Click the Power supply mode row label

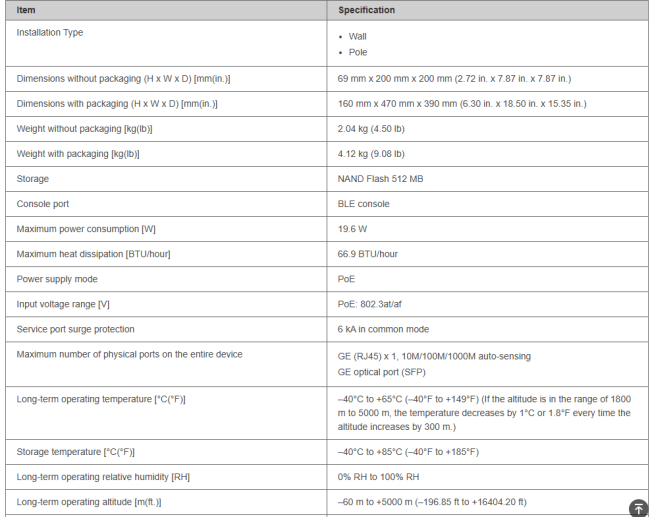point(57,279)
